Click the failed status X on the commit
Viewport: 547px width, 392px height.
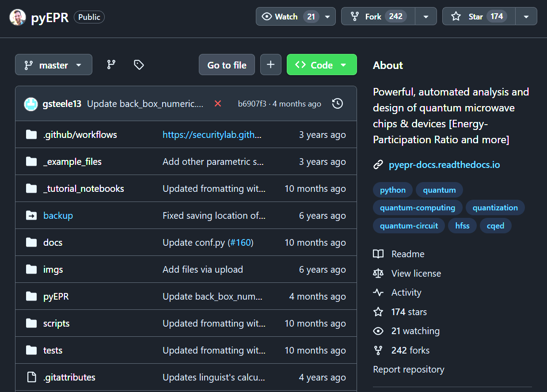coord(218,103)
